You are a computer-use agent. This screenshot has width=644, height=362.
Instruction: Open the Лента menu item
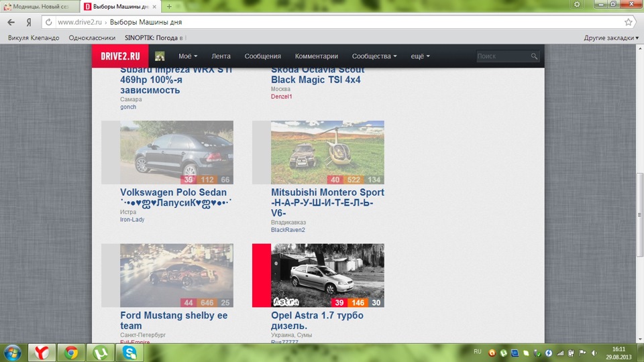pos(221,56)
